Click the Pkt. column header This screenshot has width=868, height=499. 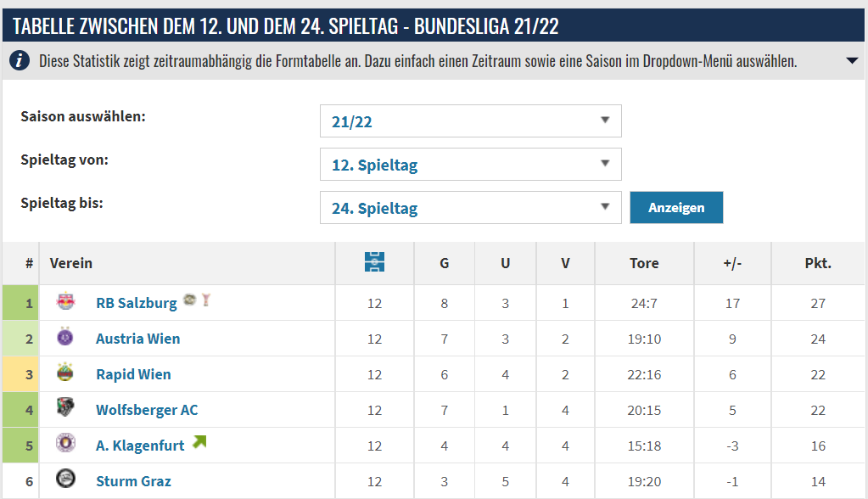818,263
